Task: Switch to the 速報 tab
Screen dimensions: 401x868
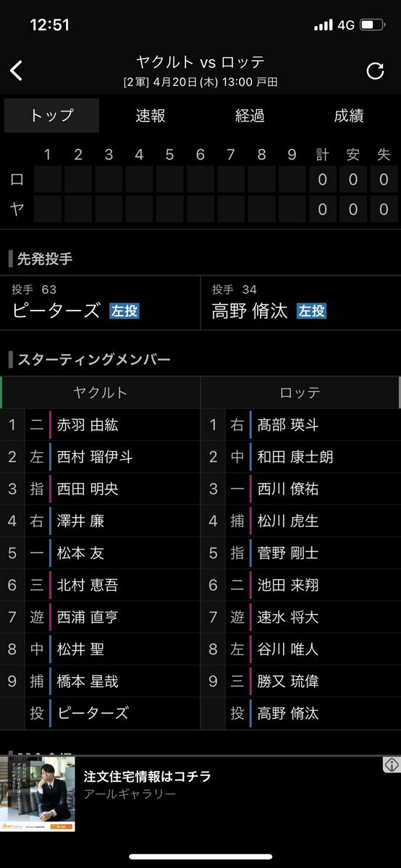Action: [151, 116]
